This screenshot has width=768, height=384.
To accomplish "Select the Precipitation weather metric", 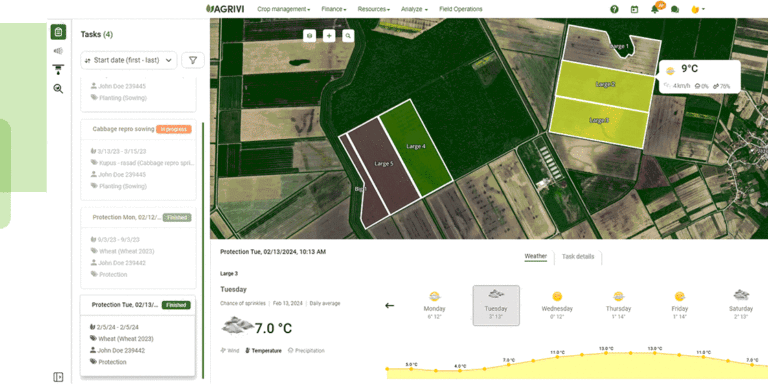I will (306, 351).
